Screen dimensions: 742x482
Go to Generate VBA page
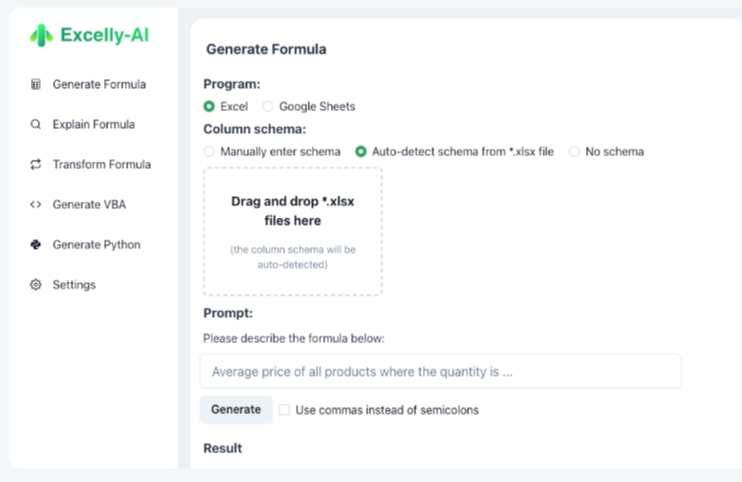click(89, 205)
